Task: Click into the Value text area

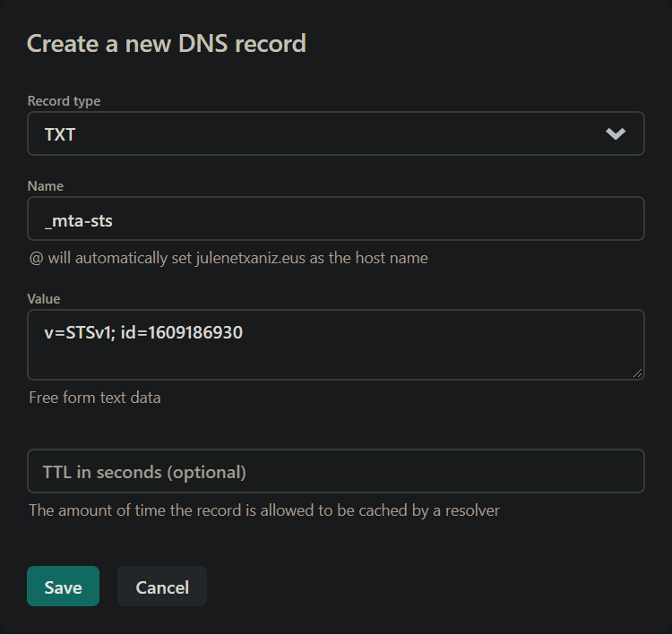Action: pyautogui.click(x=336, y=345)
